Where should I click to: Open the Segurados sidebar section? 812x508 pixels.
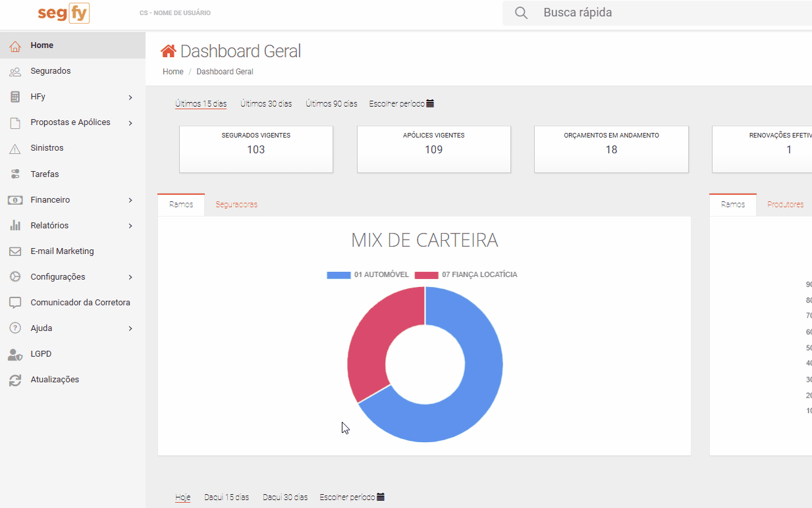49,70
